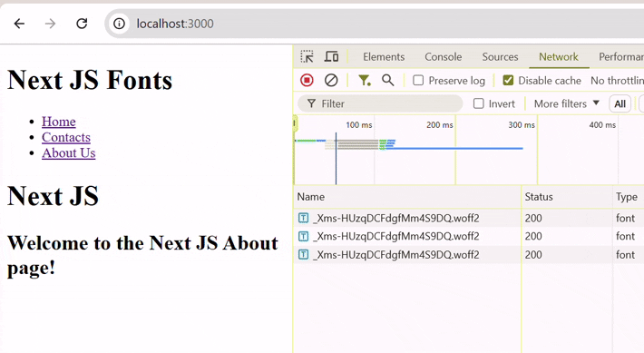The width and height of the screenshot is (644, 353).
Task: Sort requests by the Status column header
Action: 567,197
